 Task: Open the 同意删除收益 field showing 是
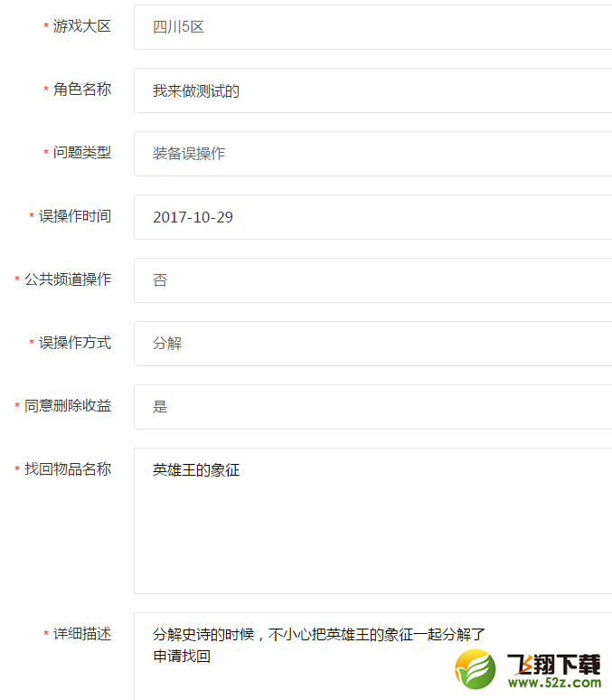(373, 407)
